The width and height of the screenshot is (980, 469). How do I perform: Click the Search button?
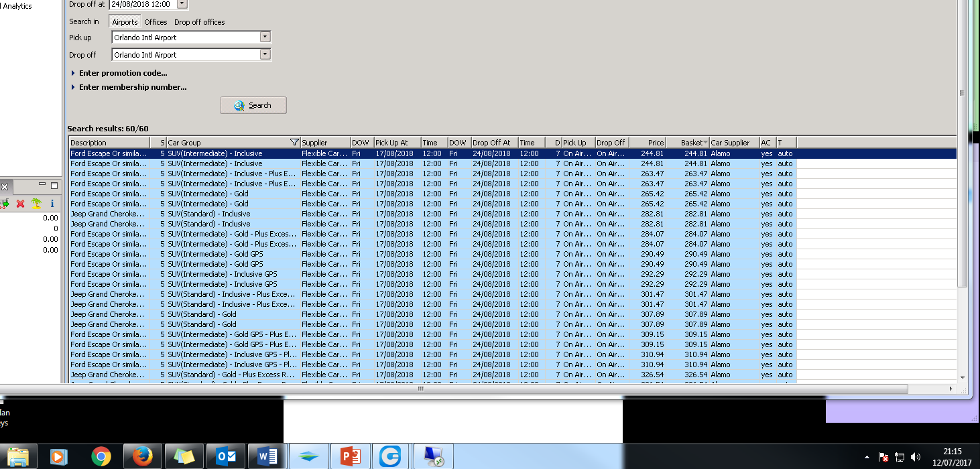(253, 105)
